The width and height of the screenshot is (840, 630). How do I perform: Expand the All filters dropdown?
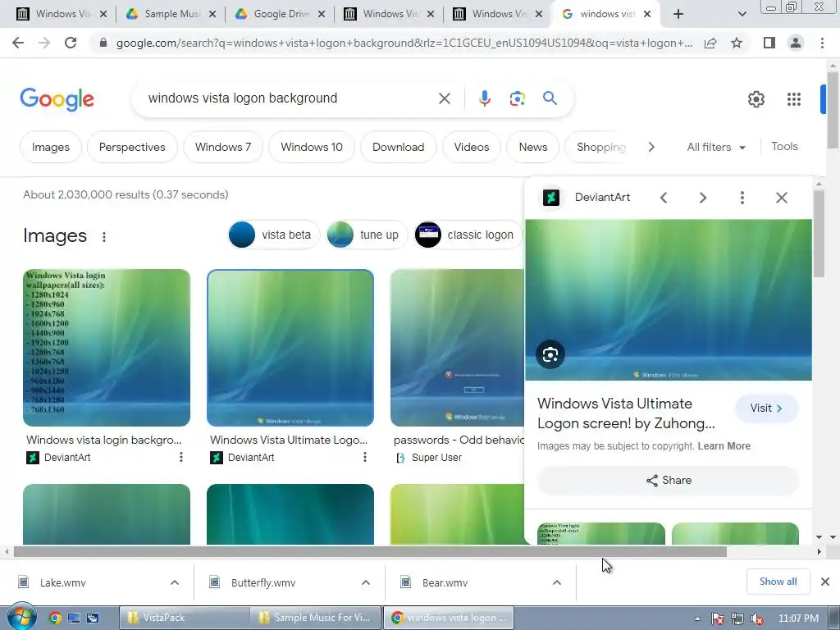715,147
